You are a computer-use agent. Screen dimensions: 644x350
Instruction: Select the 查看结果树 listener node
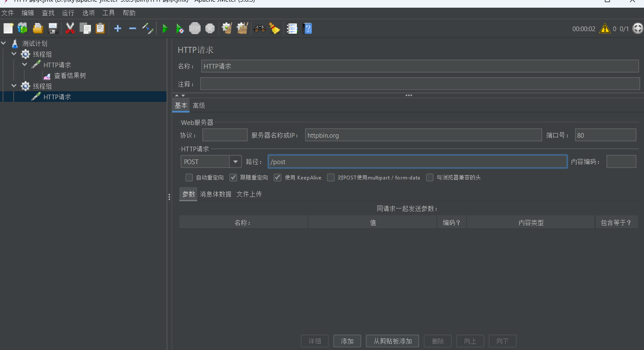(x=70, y=75)
